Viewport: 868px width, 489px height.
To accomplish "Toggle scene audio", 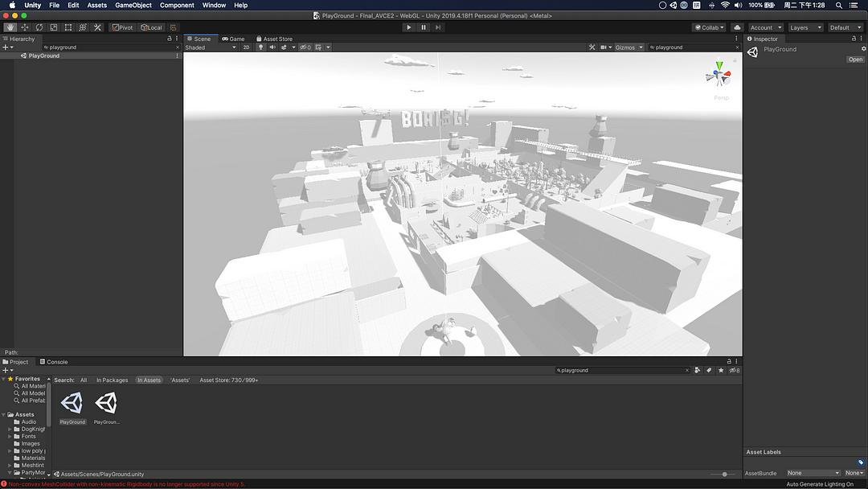I will [272, 47].
